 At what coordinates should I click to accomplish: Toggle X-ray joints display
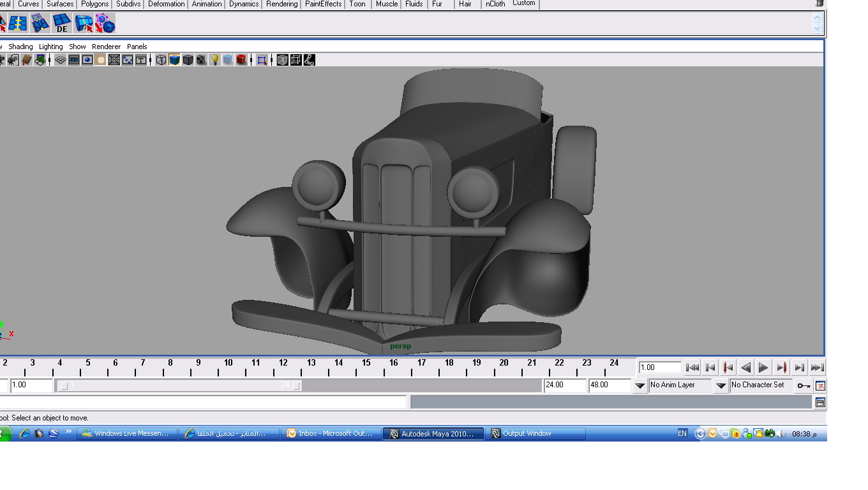[310, 60]
